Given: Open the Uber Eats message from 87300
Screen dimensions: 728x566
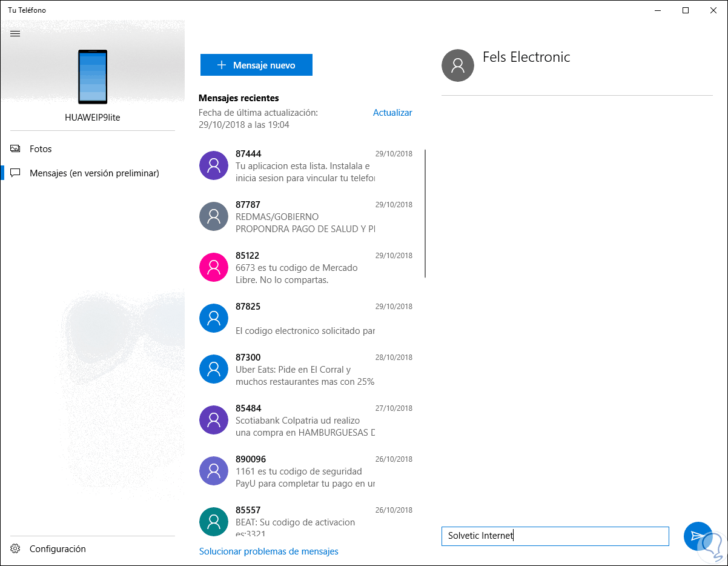Looking at the screenshot, I should [x=305, y=369].
